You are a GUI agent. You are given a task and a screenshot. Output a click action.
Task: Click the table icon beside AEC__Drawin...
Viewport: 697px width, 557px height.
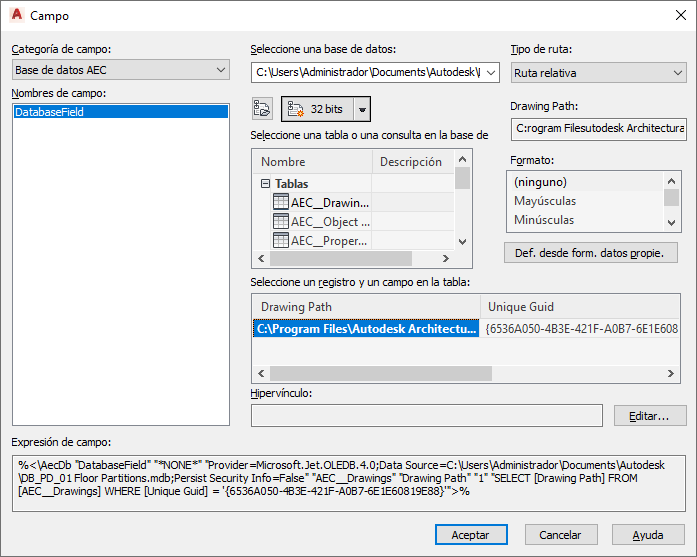coord(281,202)
